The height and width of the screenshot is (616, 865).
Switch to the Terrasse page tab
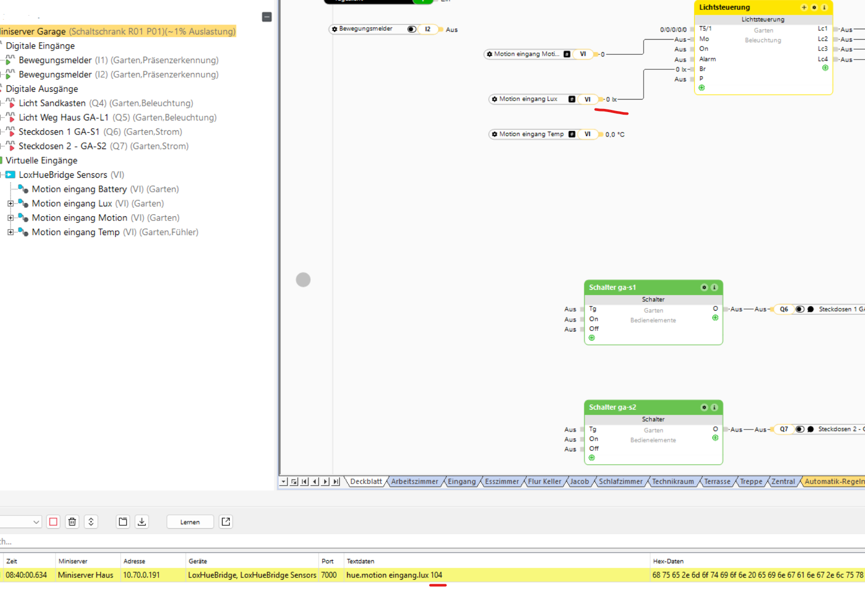pyautogui.click(x=717, y=482)
